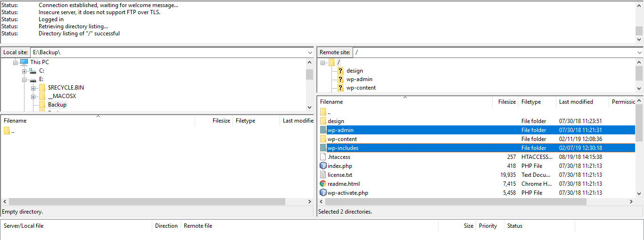644x240 pixels.
Task: Select wp-content in the remote tree
Action: tap(361, 88)
